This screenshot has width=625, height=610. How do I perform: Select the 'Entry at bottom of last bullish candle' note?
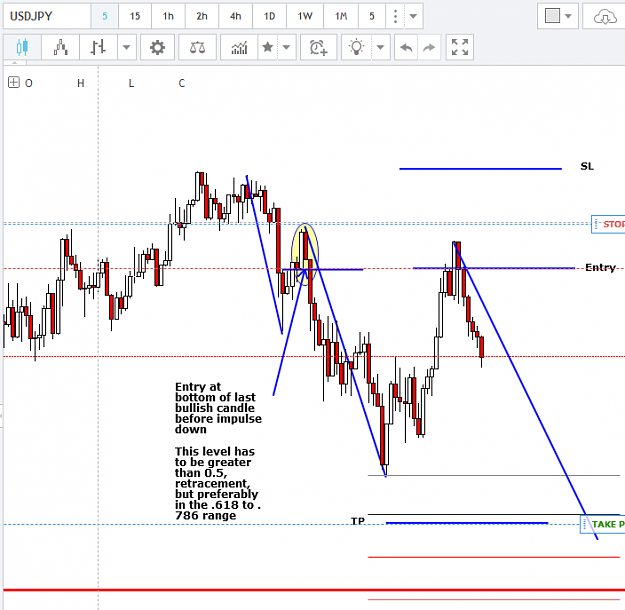218,408
